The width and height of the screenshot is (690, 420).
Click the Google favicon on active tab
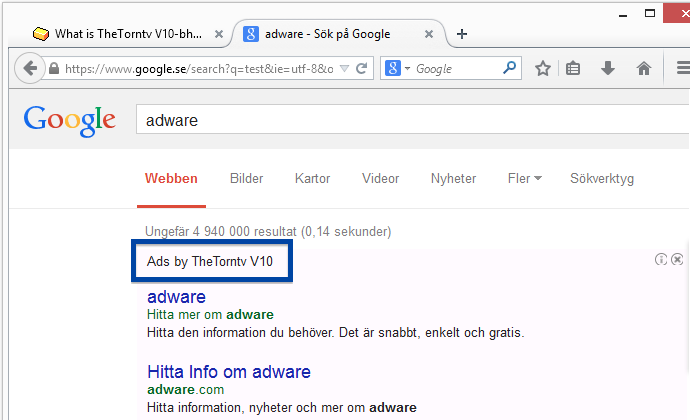[251, 34]
